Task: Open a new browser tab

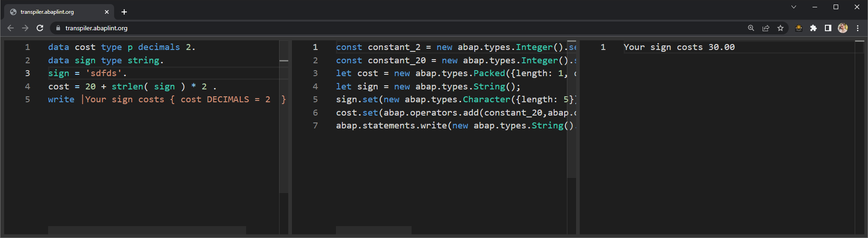Action: [x=124, y=12]
